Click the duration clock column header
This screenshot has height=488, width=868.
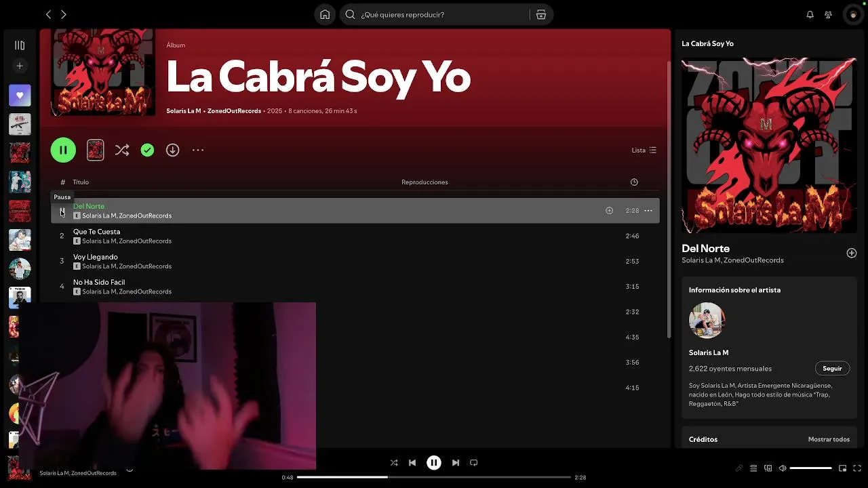pos(634,182)
